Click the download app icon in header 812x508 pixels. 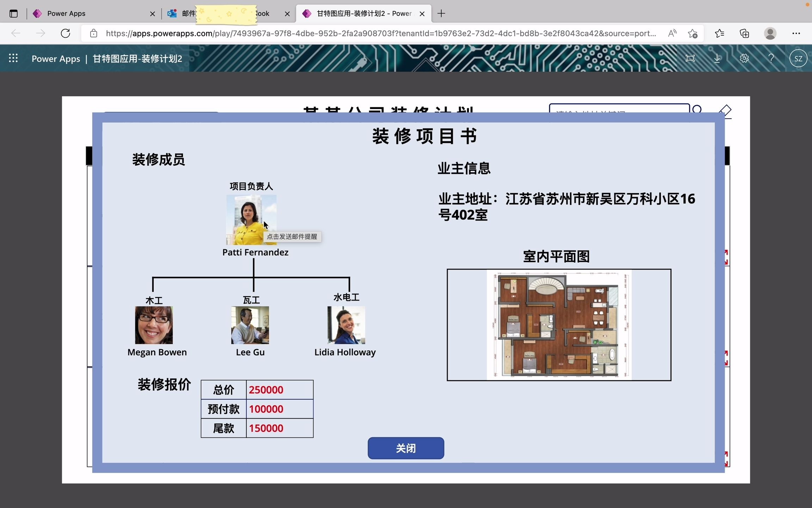tap(717, 58)
